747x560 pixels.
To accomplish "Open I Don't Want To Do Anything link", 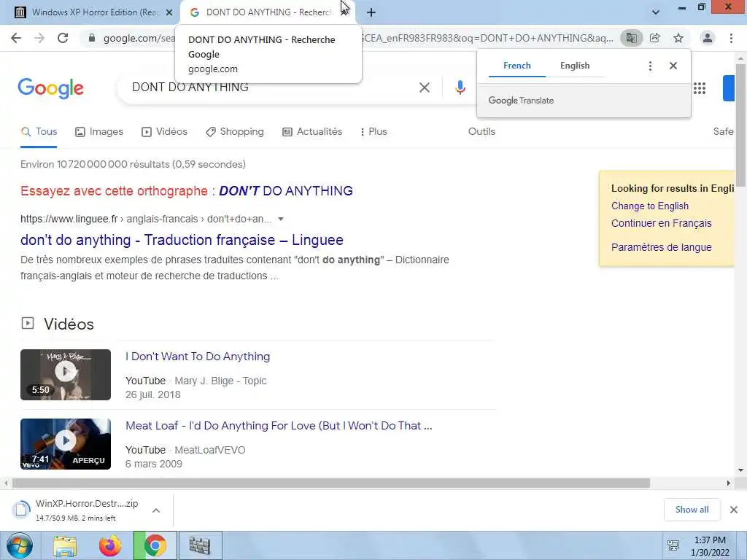I will pyautogui.click(x=198, y=357).
